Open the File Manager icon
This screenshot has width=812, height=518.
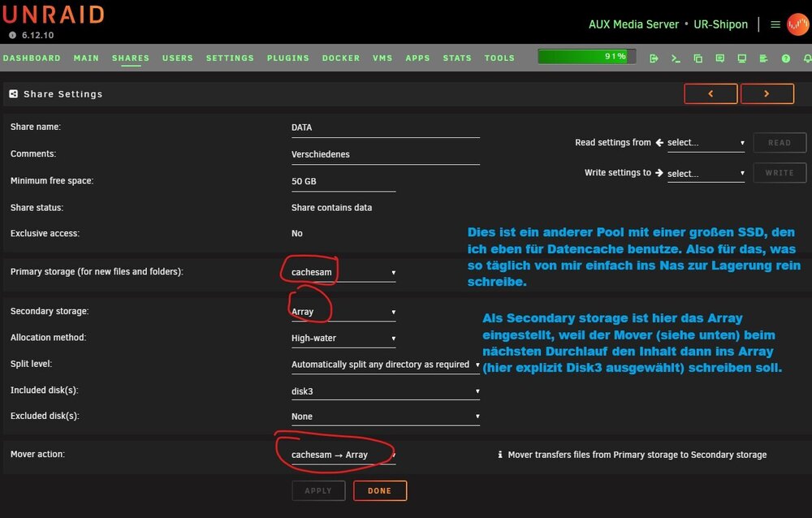(x=698, y=58)
